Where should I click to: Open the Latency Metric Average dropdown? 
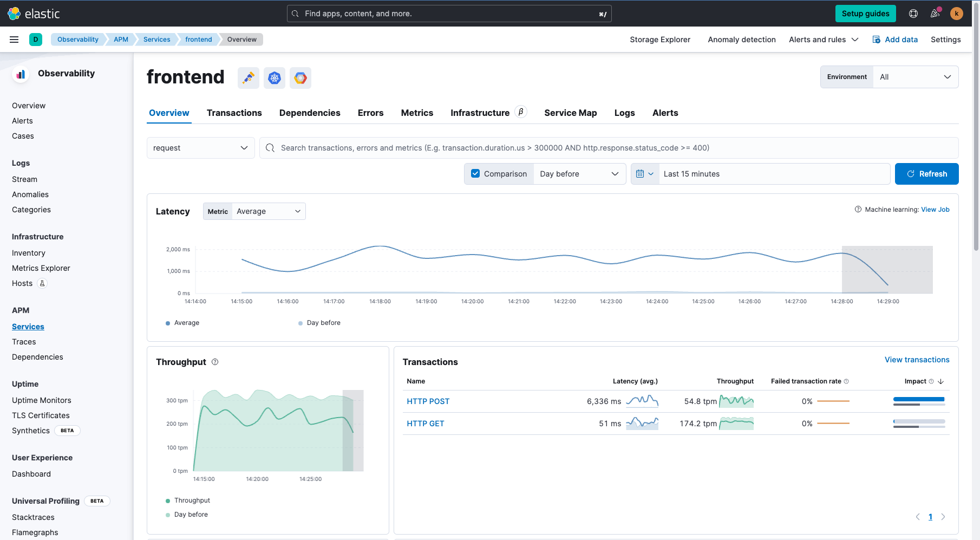[268, 211]
